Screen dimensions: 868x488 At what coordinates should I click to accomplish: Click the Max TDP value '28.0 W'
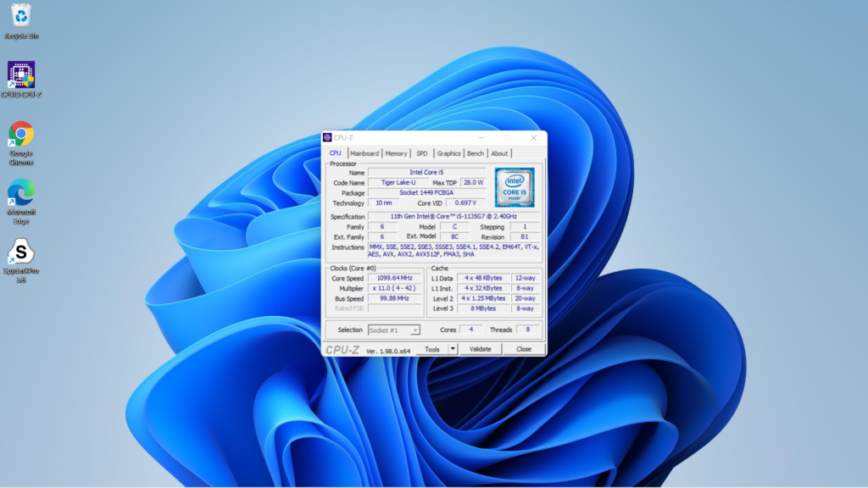tap(473, 183)
